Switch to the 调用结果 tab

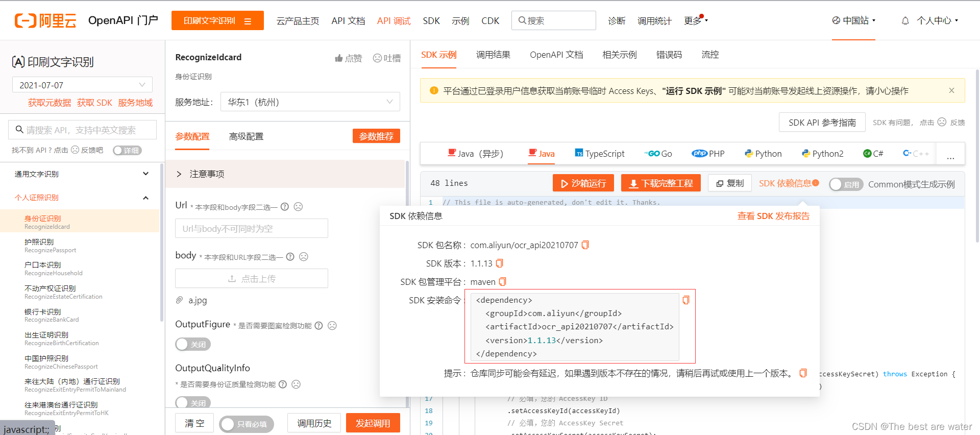click(493, 55)
